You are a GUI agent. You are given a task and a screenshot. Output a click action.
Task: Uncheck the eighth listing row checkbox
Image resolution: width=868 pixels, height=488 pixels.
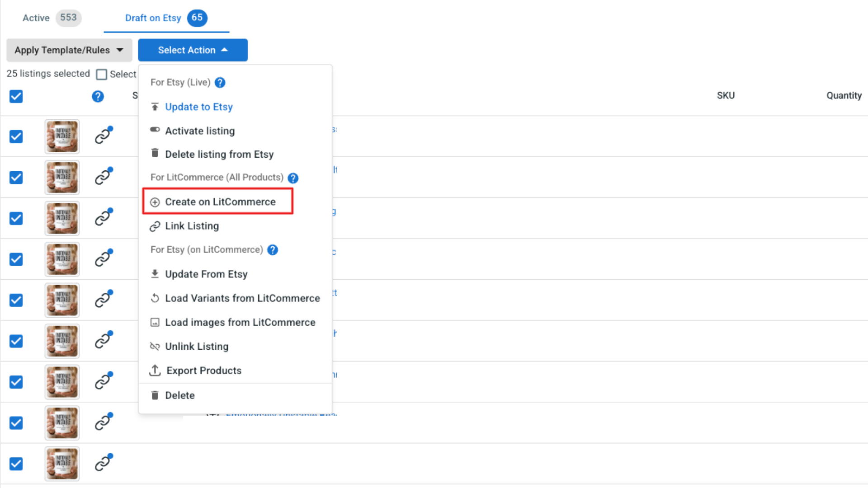tap(16, 423)
